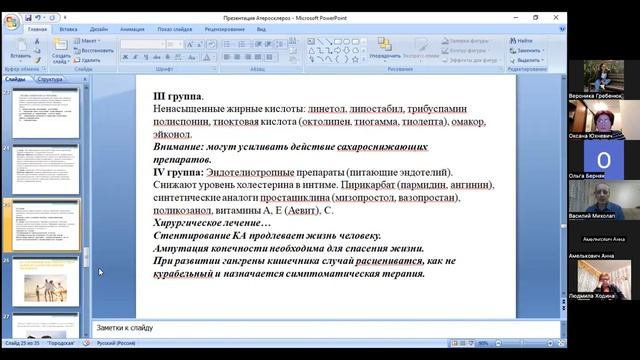Switch to slide sorter view icon
The height and width of the screenshot is (360, 640).
463,343
